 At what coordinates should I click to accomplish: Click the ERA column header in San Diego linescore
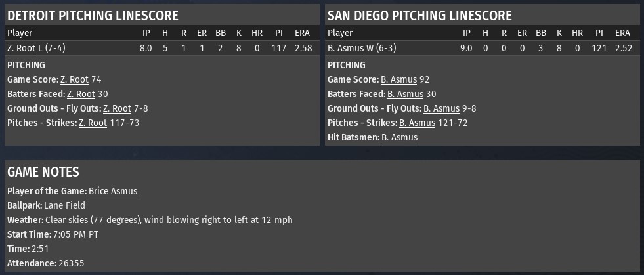point(623,33)
